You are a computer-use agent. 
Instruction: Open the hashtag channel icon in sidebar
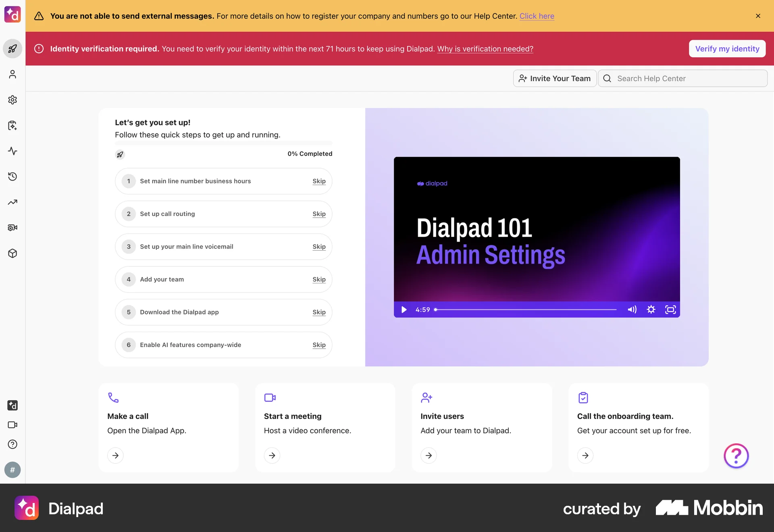click(12, 470)
